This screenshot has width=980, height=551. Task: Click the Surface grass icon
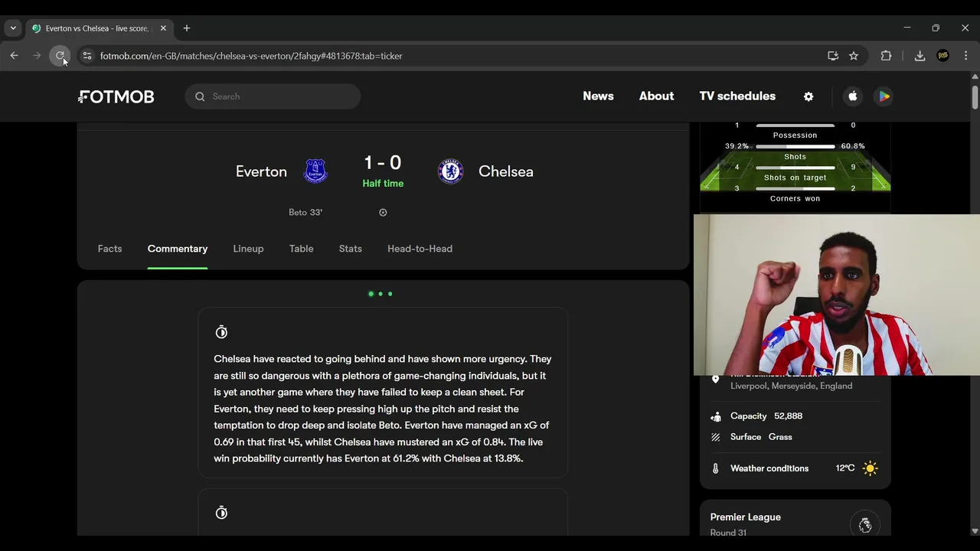coord(716,437)
